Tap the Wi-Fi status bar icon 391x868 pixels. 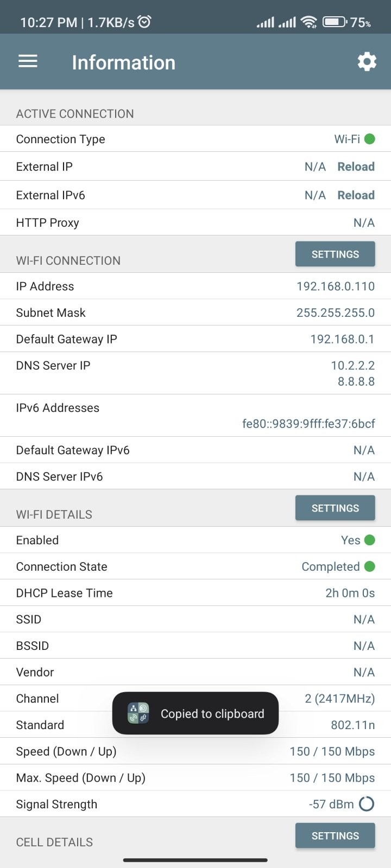click(309, 22)
